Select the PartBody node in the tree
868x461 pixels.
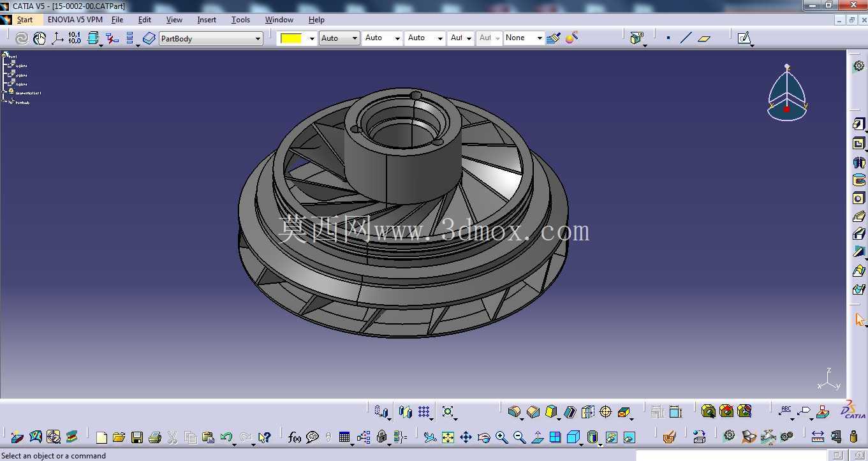19,102
